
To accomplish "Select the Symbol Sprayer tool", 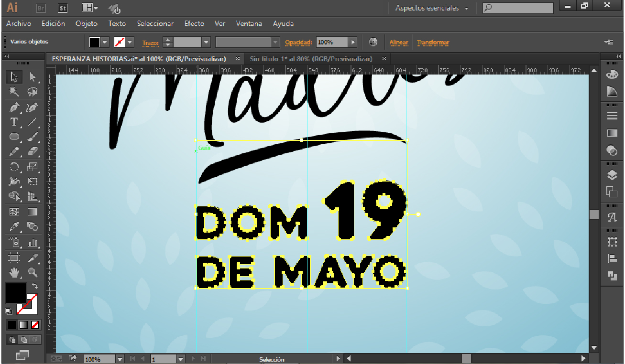I will (x=14, y=242).
